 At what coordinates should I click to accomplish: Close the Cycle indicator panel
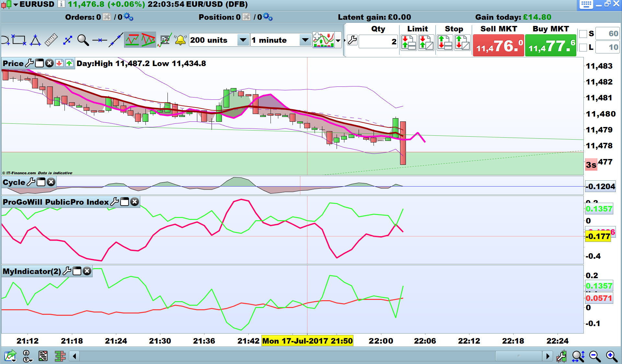51,182
